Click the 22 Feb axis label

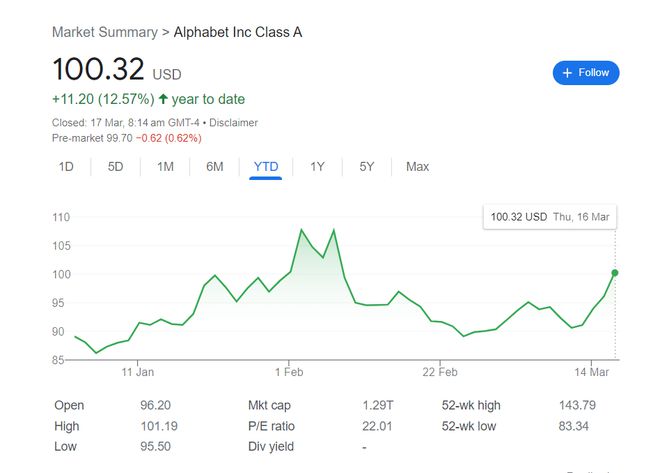(x=440, y=372)
